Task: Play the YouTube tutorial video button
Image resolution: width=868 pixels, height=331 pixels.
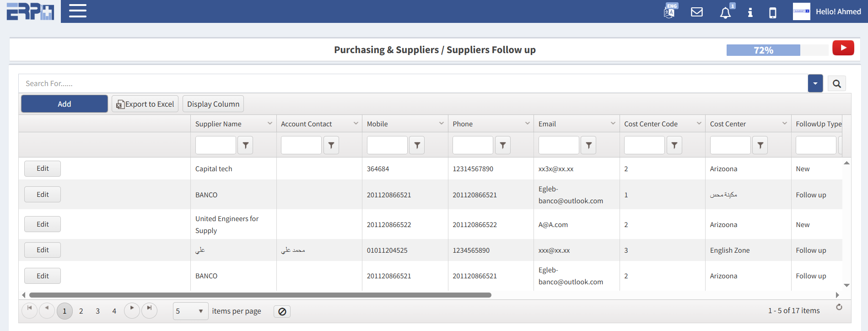Action: pyautogui.click(x=843, y=48)
